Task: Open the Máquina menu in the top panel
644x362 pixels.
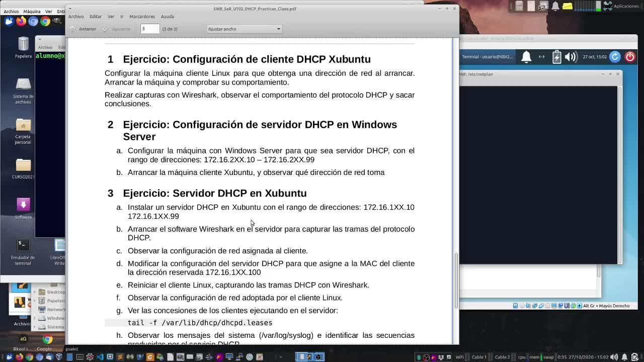Action: pos(32,11)
